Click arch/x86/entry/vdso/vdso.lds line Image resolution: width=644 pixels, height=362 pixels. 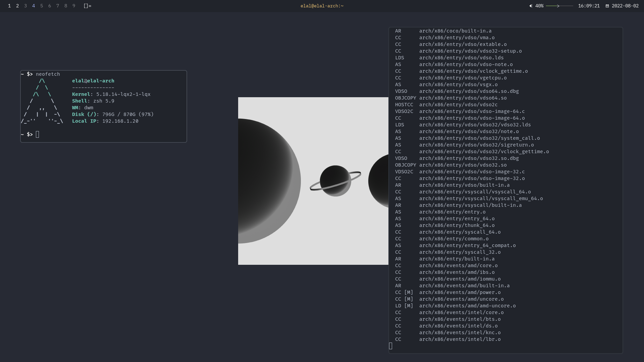449,58
